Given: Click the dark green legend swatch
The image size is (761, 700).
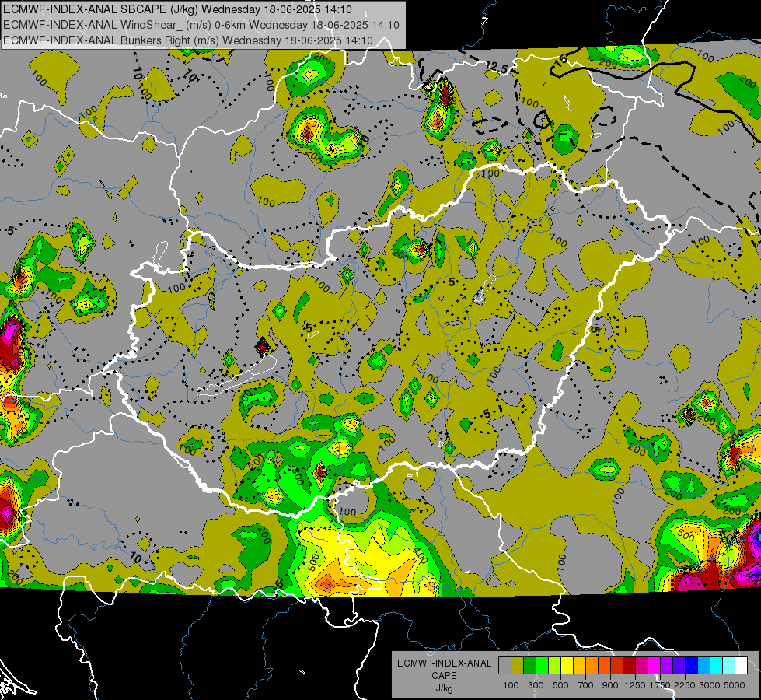Looking at the screenshot, I should (530, 665).
